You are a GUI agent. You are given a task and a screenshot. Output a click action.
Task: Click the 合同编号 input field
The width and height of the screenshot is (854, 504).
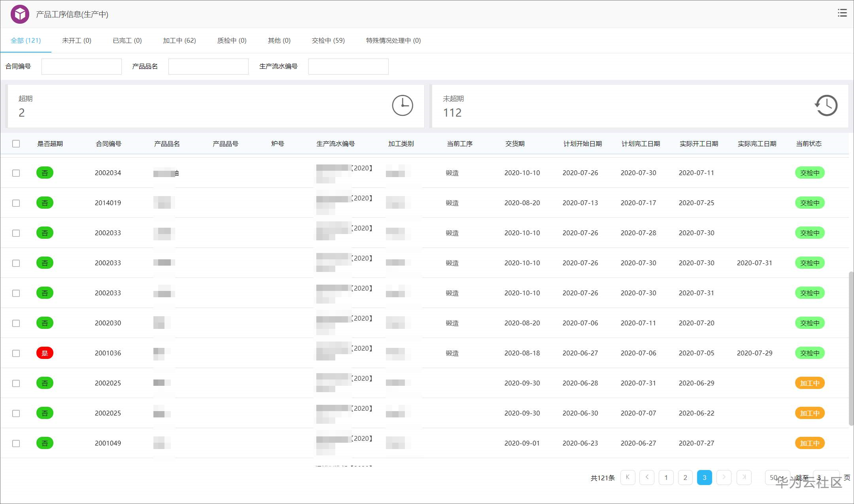click(x=81, y=66)
